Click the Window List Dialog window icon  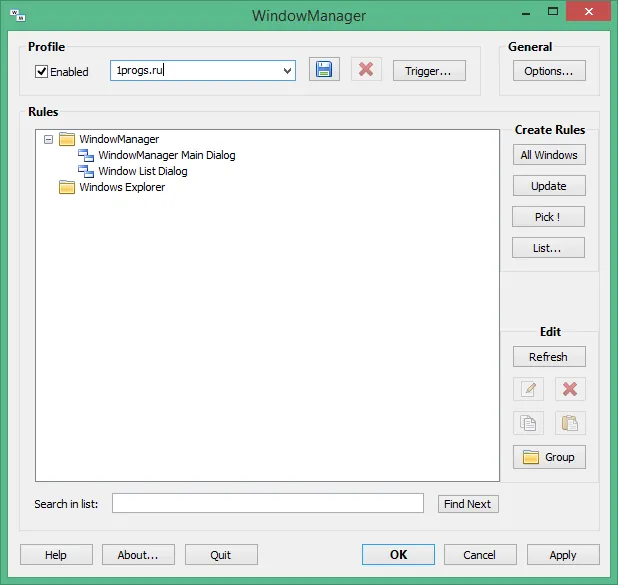tap(86, 171)
